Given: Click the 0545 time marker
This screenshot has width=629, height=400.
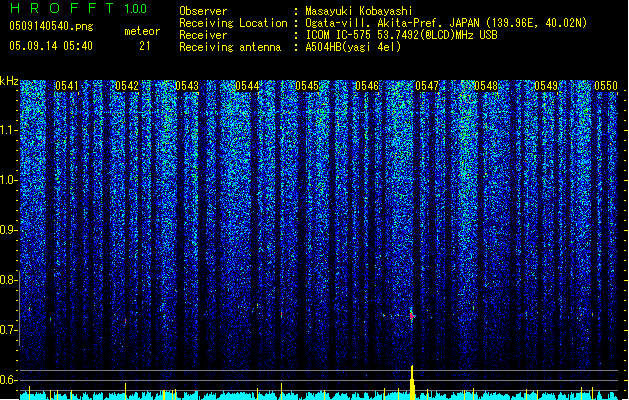Looking at the screenshot, I should click(307, 86).
